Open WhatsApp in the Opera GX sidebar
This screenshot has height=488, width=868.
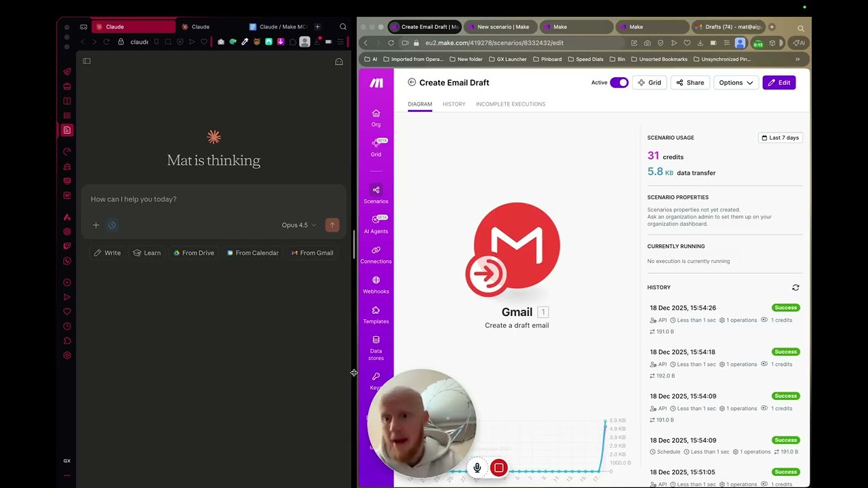click(x=67, y=261)
